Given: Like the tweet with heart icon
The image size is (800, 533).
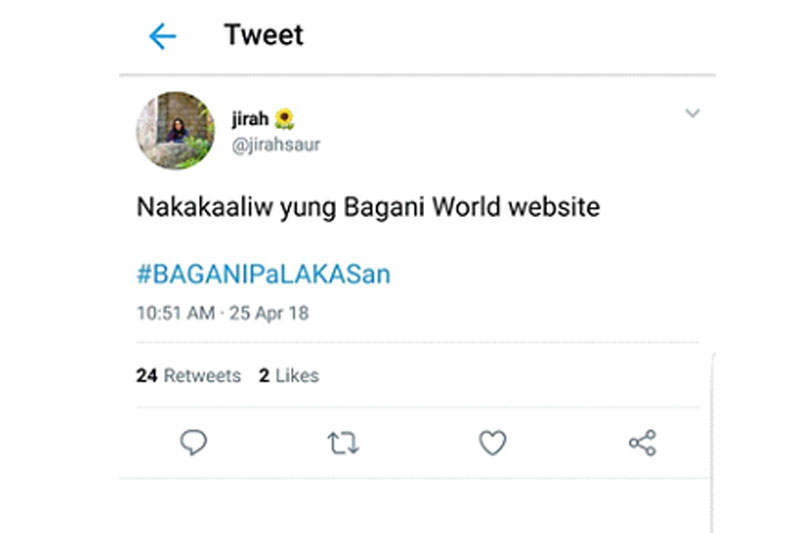Looking at the screenshot, I should (492, 442).
